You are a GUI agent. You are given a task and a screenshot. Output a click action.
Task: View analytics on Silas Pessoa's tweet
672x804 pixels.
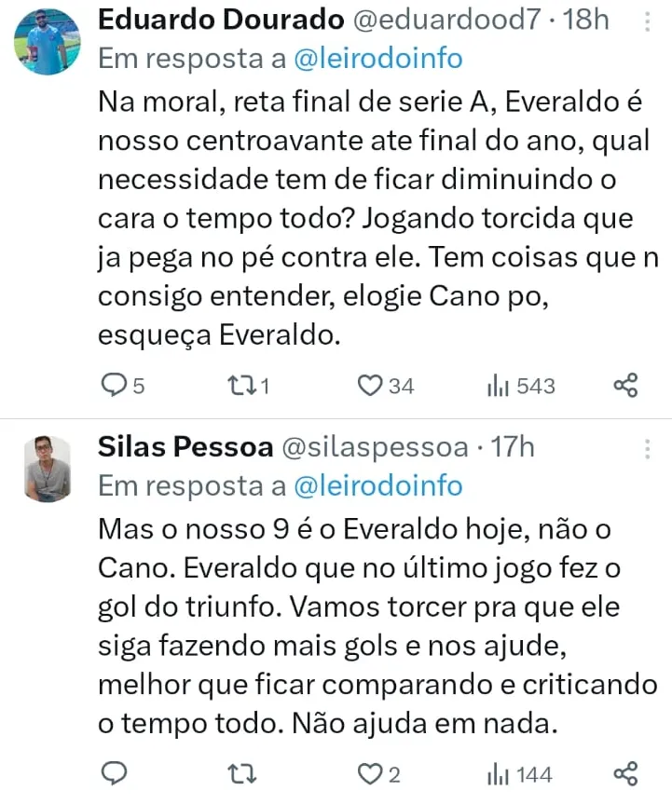496,774
